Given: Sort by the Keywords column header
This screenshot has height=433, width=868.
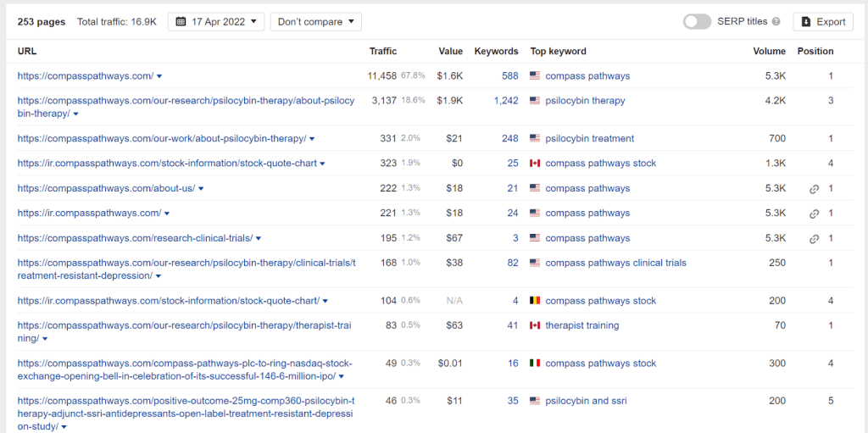Looking at the screenshot, I should coord(496,51).
